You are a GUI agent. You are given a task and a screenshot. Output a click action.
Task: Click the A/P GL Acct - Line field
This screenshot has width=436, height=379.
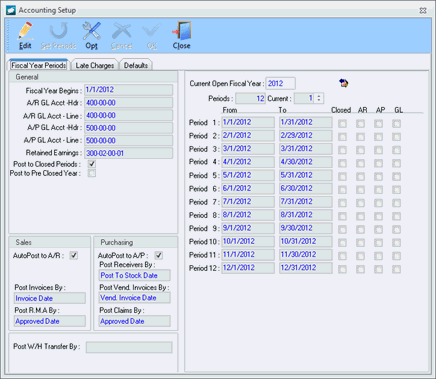129,140
